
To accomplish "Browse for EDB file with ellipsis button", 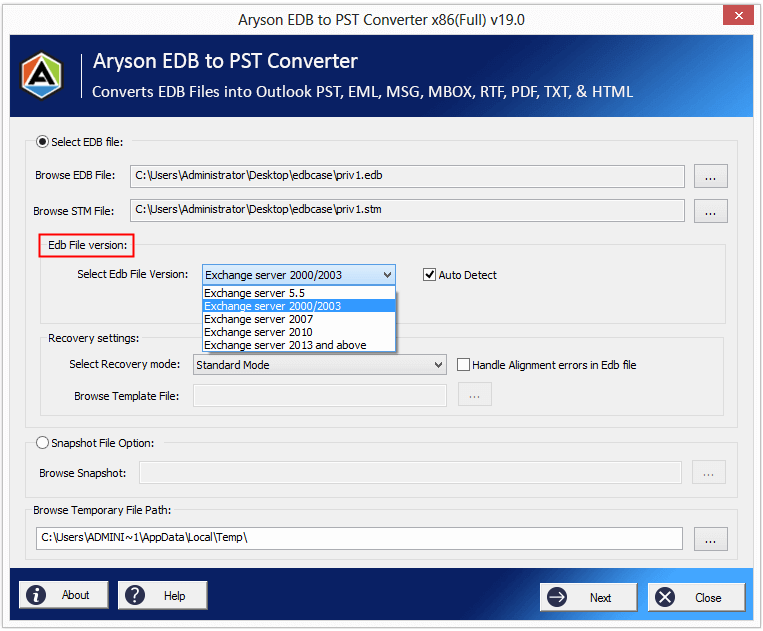I will (x=710, y=176).
